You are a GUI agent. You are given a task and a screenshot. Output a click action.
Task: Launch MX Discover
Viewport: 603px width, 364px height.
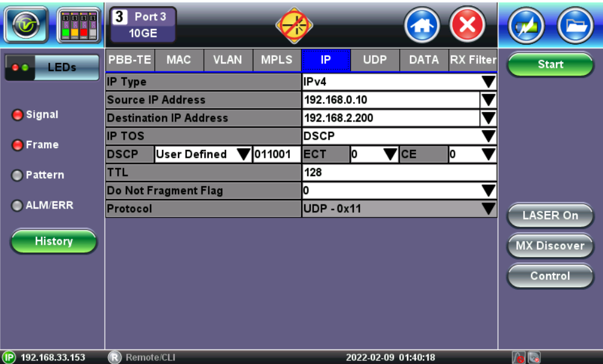click(x=550, y=246)
